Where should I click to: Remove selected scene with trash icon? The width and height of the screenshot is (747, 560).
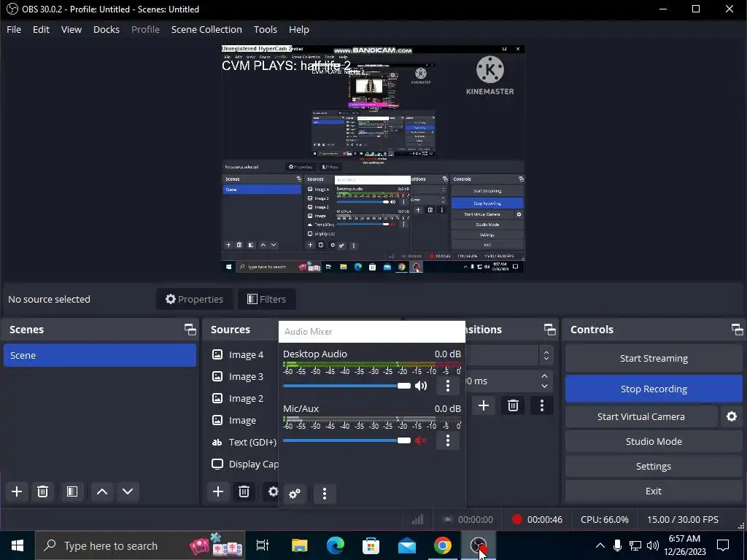click(x=42, y=491)
